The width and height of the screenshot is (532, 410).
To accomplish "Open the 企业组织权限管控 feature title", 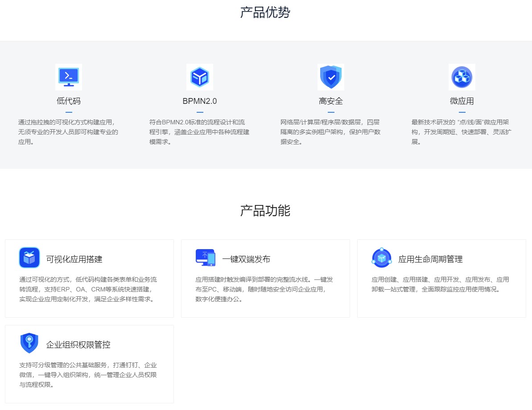I will 78,345.
